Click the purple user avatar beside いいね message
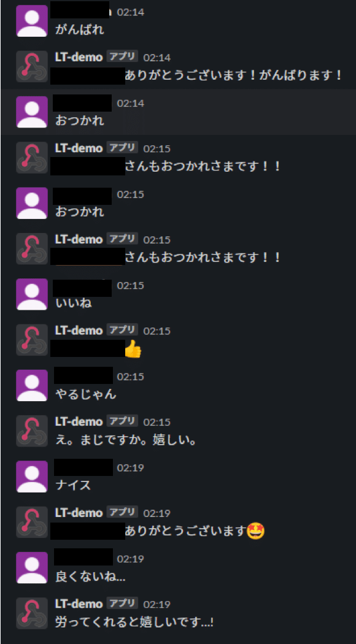The height and width of the screenshot is (644, 356). click(x=32, y=294)
